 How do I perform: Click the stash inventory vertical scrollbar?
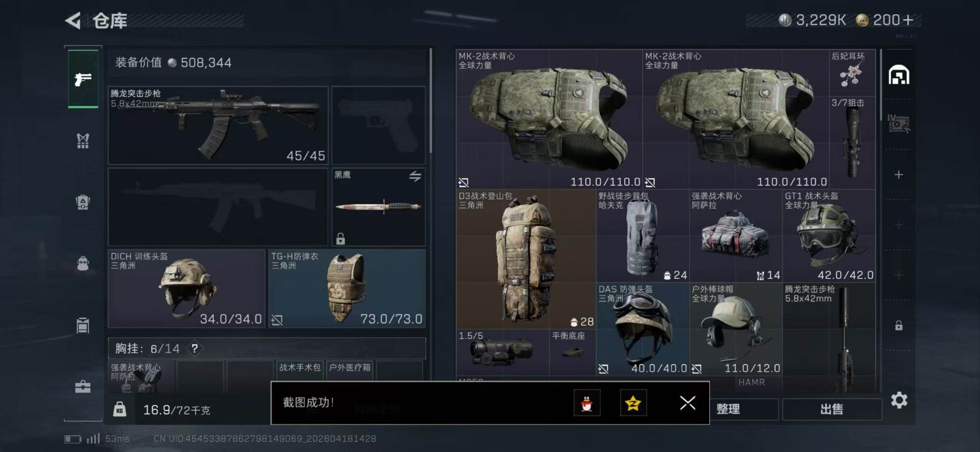tap(881, 85)
